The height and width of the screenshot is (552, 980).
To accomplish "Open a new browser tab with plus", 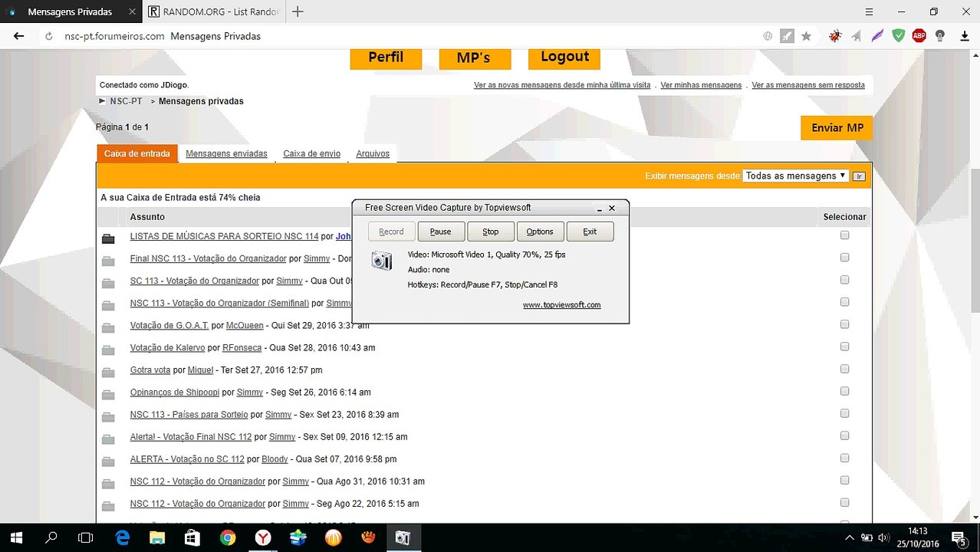I will 298,11.
